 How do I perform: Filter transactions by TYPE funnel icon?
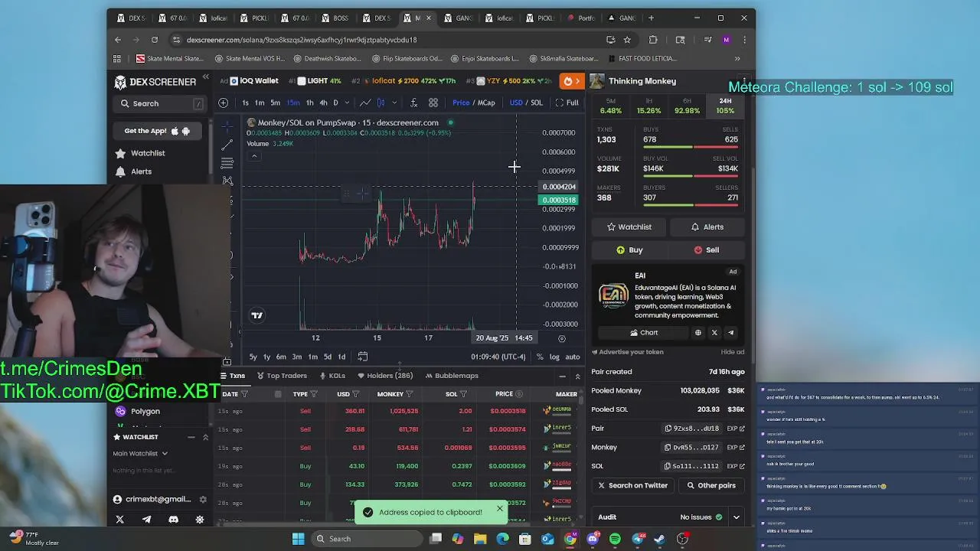coord(314,394)
